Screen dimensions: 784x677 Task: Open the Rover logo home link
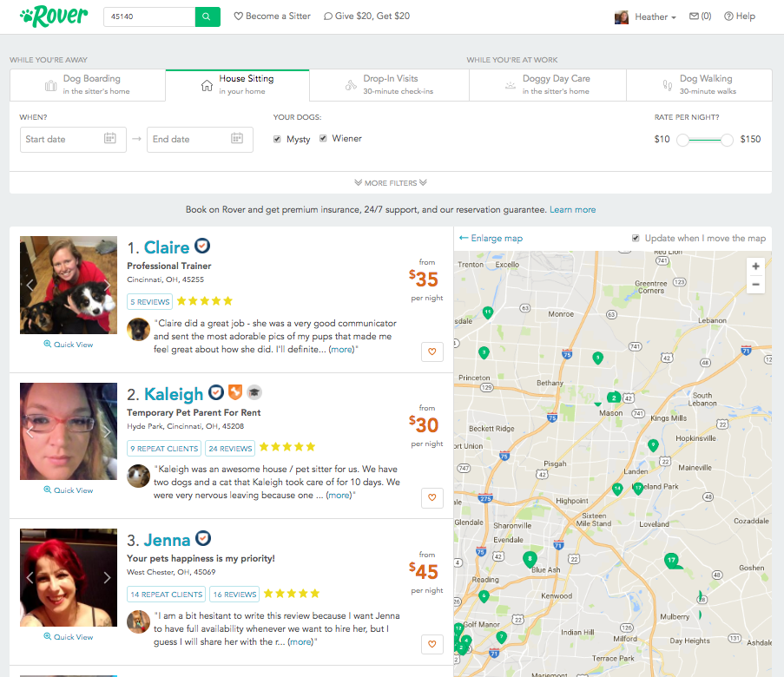click(x=54, y=16)
